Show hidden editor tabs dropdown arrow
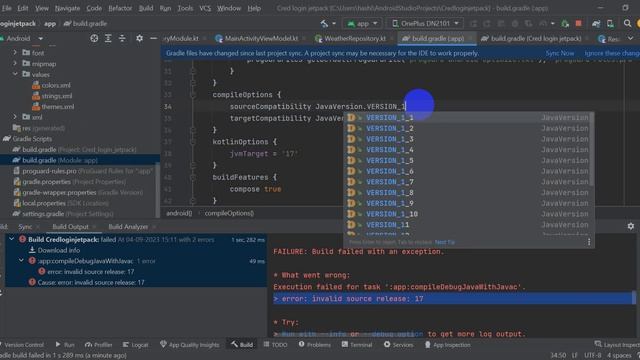This screenshot has height=360, width=640. point(631,38)
